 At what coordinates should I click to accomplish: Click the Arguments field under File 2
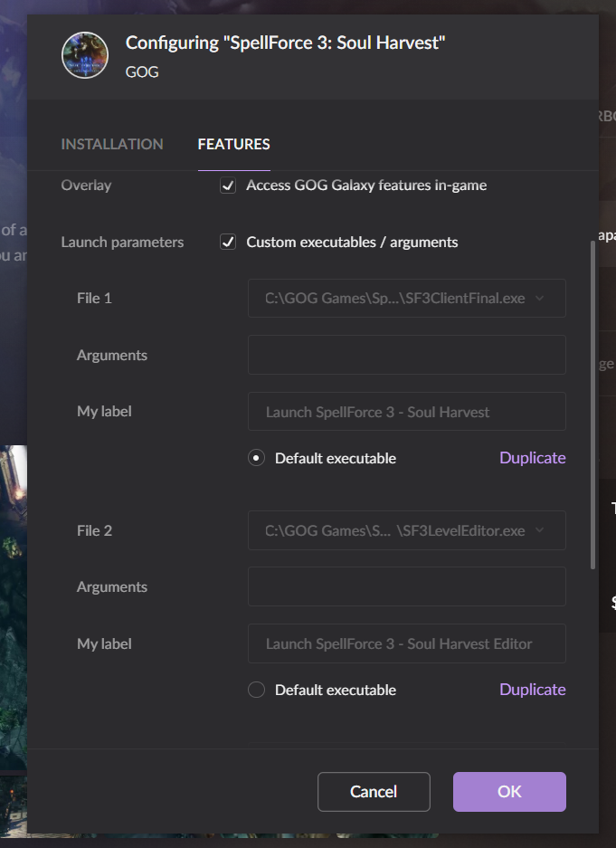(x=407, y=586)
